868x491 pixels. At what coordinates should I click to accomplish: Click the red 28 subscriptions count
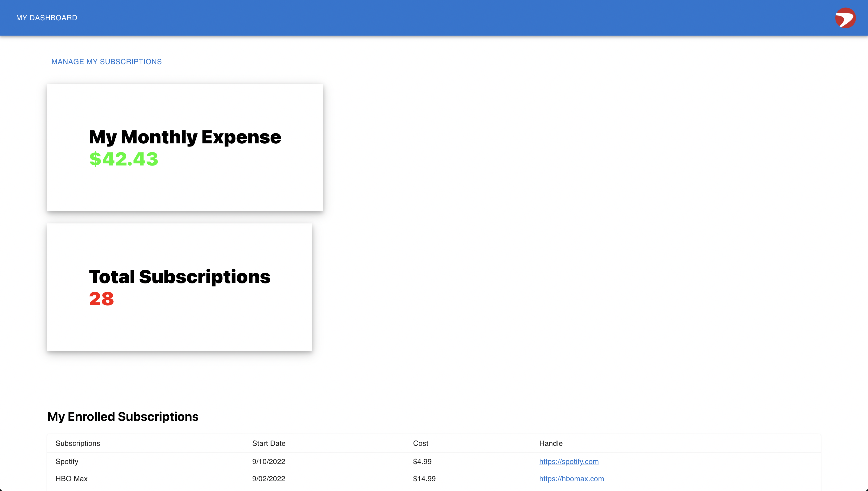pos(101,299)
